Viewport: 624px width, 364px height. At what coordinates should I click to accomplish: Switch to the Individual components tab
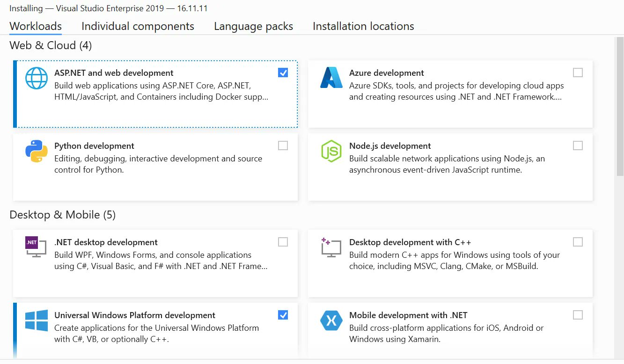click(x=138, y=26)
